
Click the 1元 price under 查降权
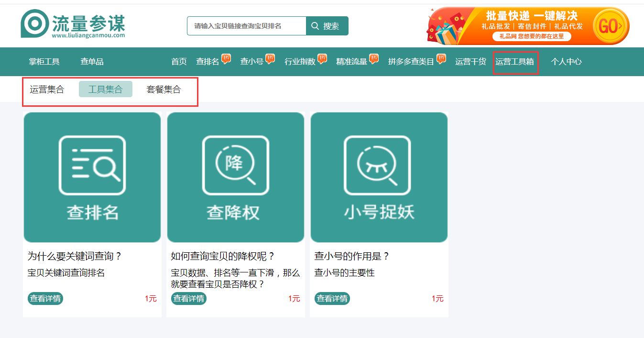[x=295, y=298]
